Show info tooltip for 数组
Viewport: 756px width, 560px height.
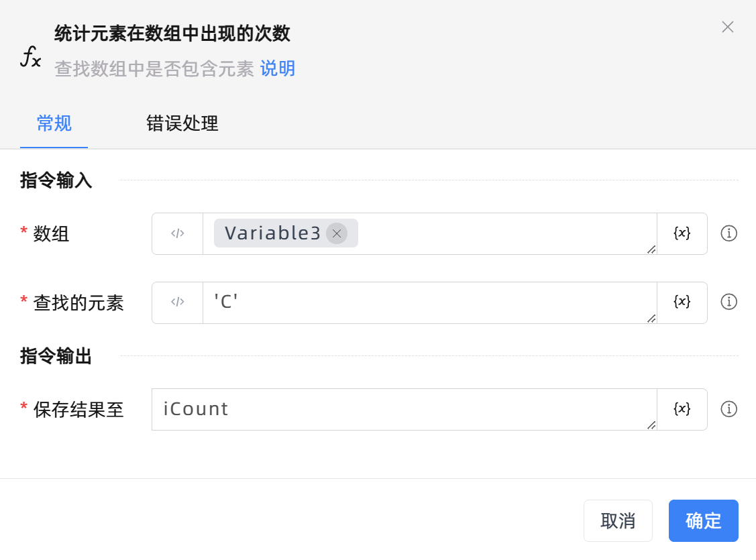728,233
